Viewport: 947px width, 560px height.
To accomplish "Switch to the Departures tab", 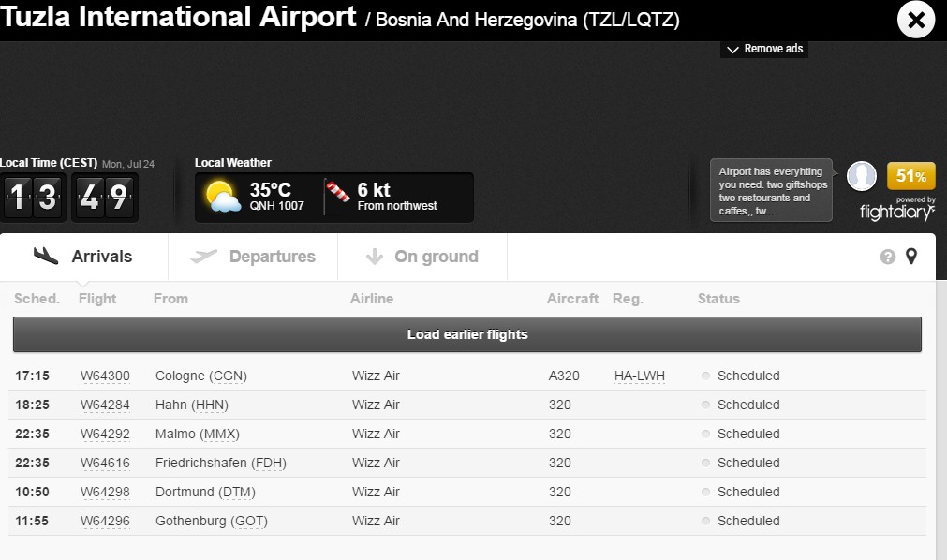I will pyautogui.click(x=253, y=257).
